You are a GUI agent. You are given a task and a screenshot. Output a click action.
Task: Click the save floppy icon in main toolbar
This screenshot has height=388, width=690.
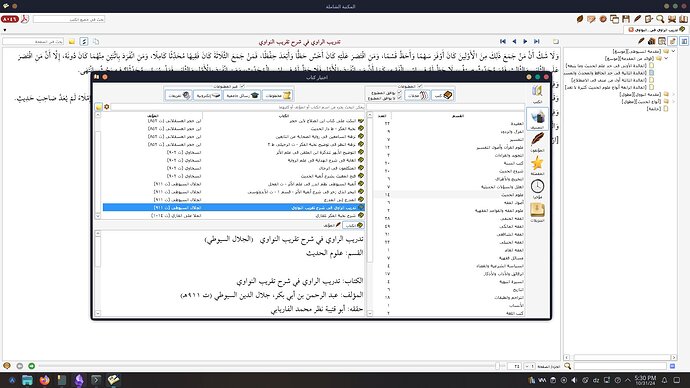(x=626, y=19)
